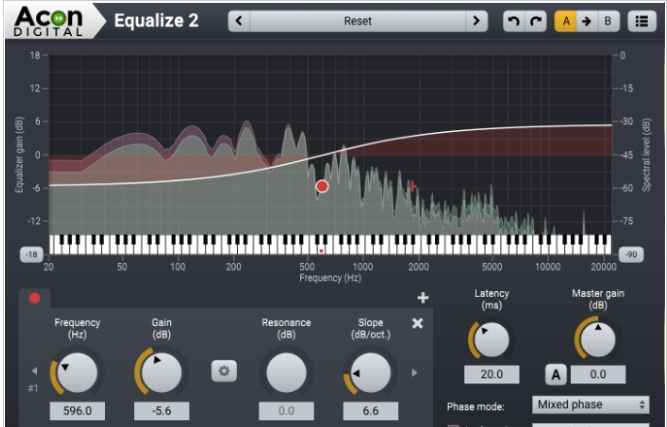667x427 pixels.
Task: Open filter type gear settings
Action: point(224,371)
